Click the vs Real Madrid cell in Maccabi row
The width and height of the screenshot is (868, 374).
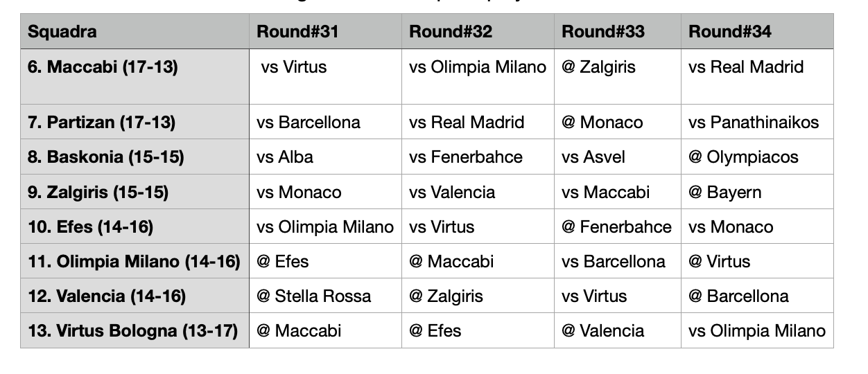(x=757, y=76)
